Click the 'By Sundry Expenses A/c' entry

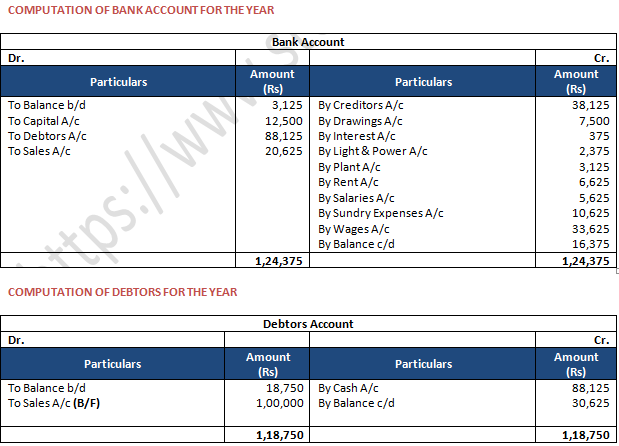click(x=380, y=213)
